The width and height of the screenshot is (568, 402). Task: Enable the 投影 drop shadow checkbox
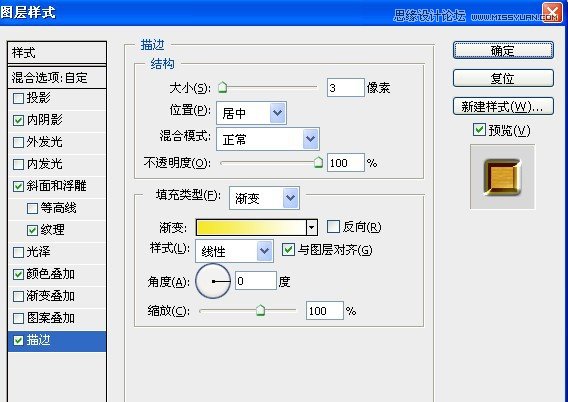[18, 98]
